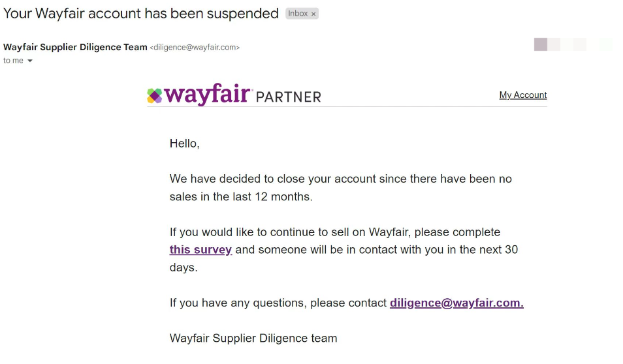Image resolution: width=623 pixels, height=364 pixels.
Task: Click sender name Wayfair Supplier Diligence Team
Action: point(75,47)
